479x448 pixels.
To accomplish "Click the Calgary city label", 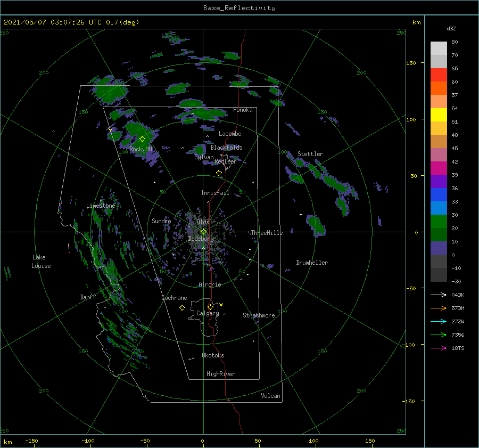I will tap(208, 313).
